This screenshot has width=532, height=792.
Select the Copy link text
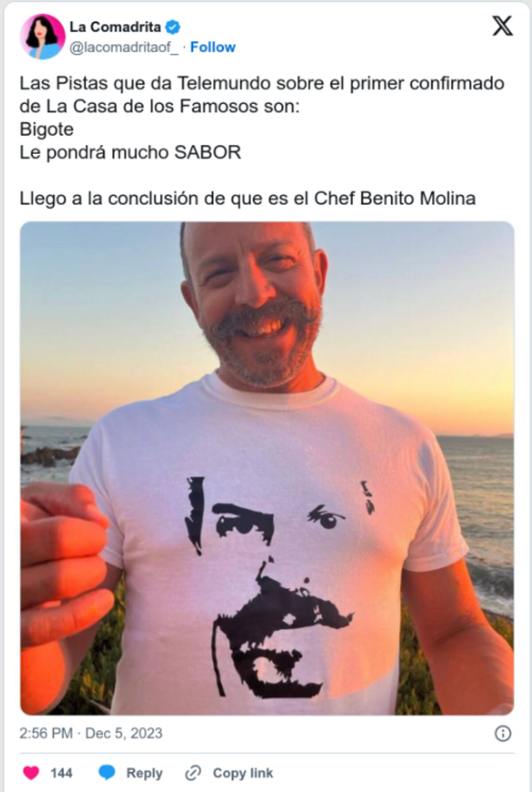click(x=243, y=773)
